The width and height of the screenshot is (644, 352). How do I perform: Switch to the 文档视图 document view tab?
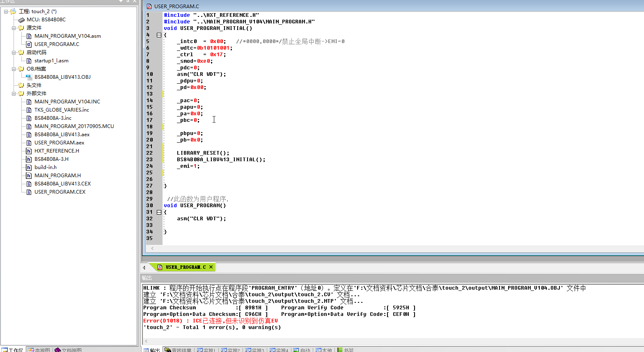tap(68, 350)
